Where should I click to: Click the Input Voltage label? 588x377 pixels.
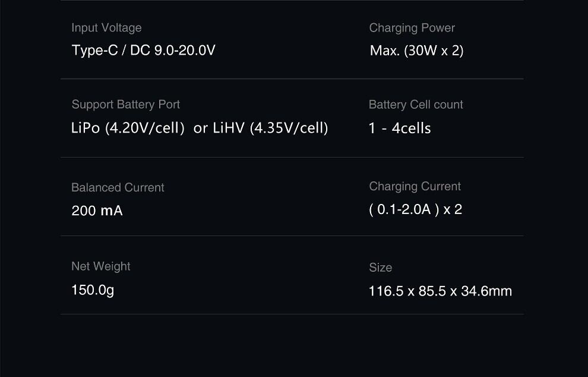pyautogui.click(x=106, y=28)
